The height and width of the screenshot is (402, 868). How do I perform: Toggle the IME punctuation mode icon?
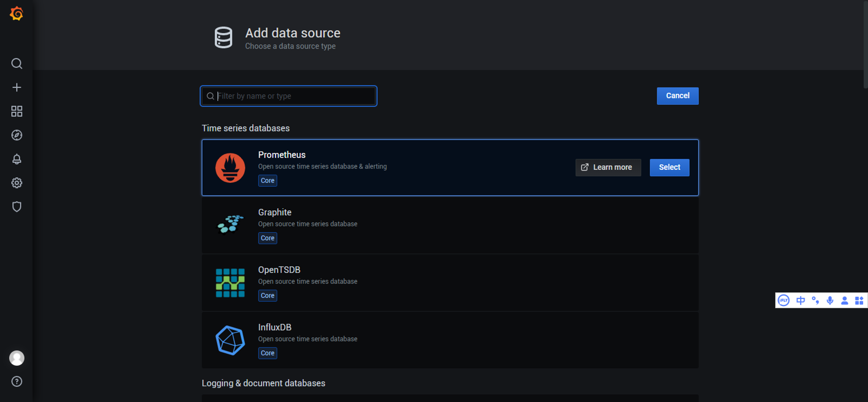tap(815, 300)
